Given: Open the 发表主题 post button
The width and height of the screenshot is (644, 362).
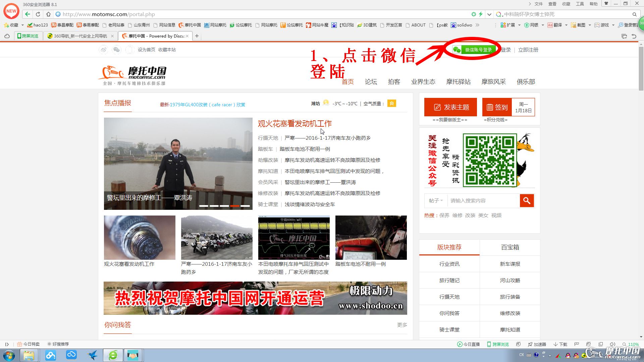Looking at the screenshot, I should 450,107.
